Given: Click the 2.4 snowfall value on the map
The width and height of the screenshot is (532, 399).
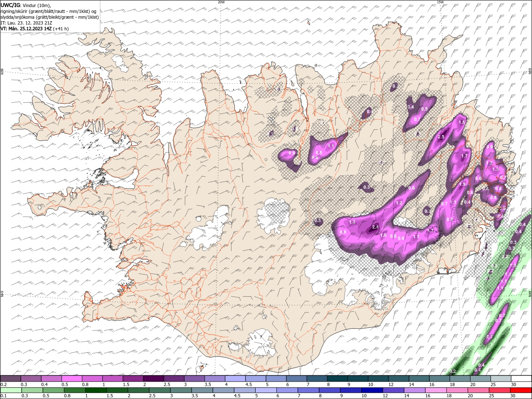Looking at the screenshot, I should point(375,227).
